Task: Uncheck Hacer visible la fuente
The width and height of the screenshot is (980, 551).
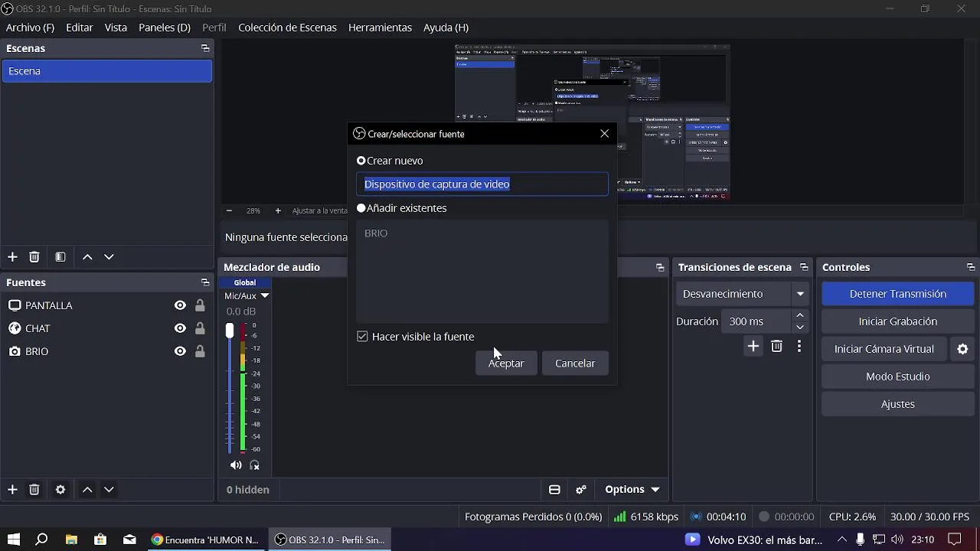Action: click(x=362, y=337)
